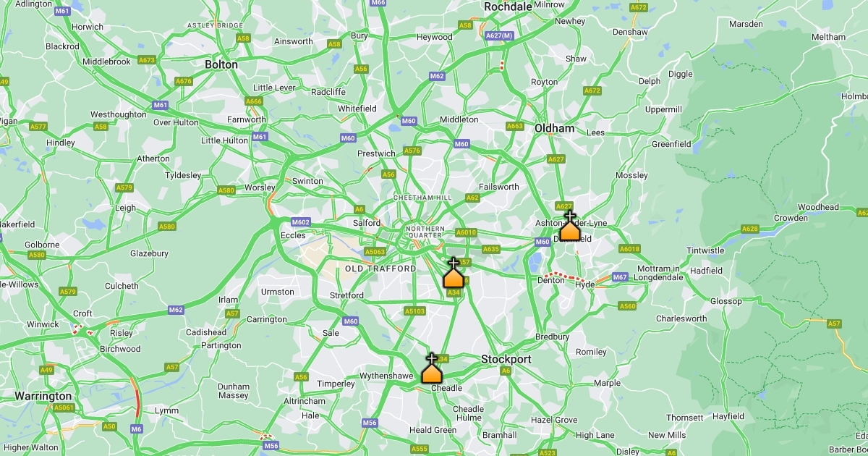Click the red dashed roadworks segment near Denton

pos(566,276)
